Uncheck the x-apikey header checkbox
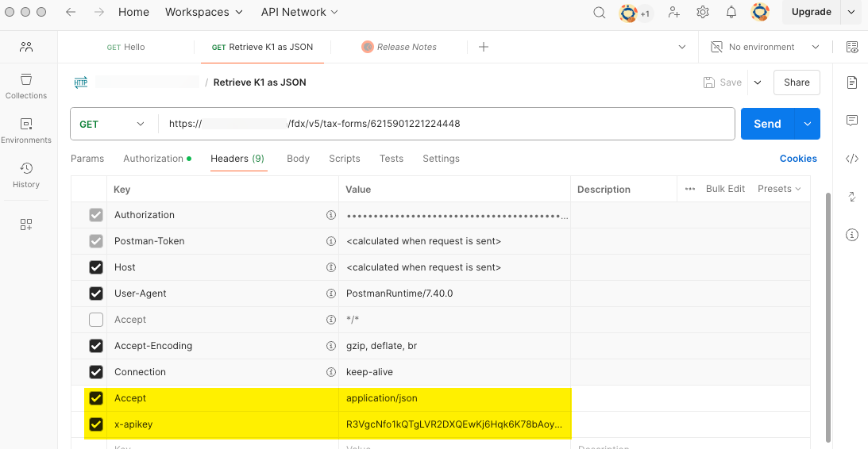This screenshot has width=868, height=449. click(x=96, y=424)
